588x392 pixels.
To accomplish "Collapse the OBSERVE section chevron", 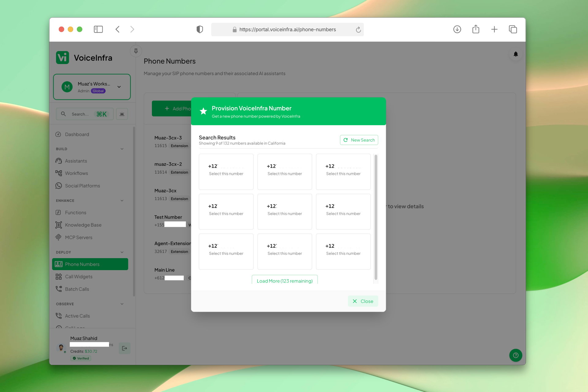I will [122, 304].
